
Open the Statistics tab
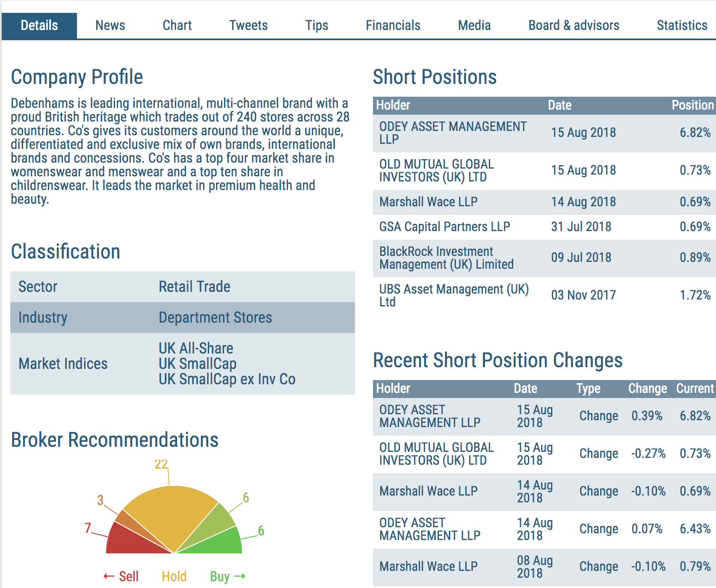pos(682,25)
